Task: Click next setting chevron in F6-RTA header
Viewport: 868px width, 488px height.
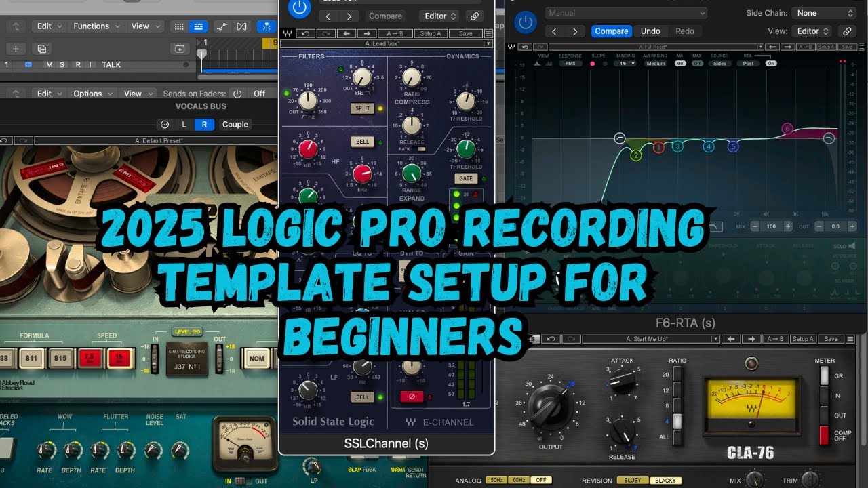Action: [x=575, y=31]
